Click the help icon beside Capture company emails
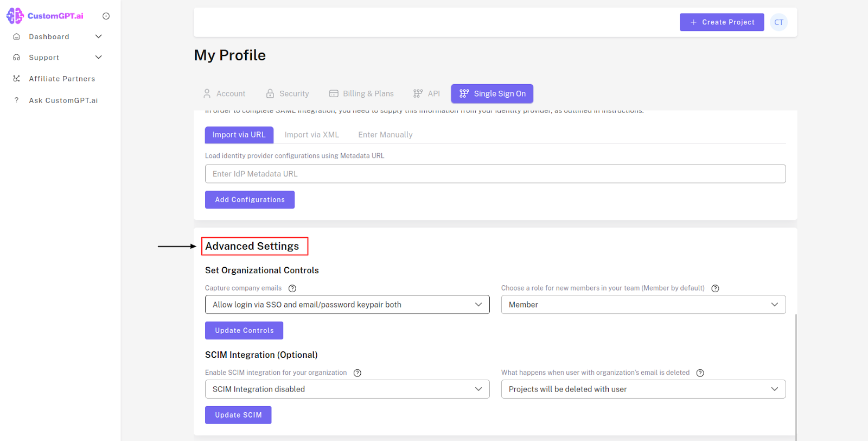The height and width of the screenshot is (441, 868). (x=292, y=288)
